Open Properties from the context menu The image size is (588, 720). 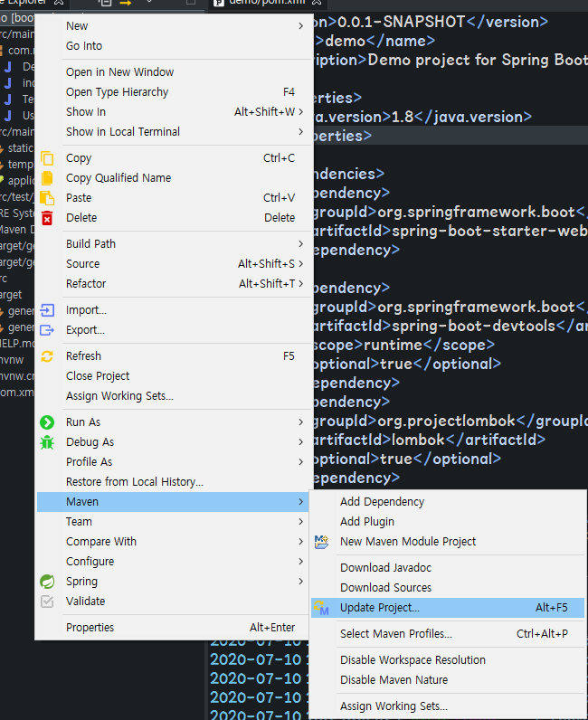click(173, 627)
